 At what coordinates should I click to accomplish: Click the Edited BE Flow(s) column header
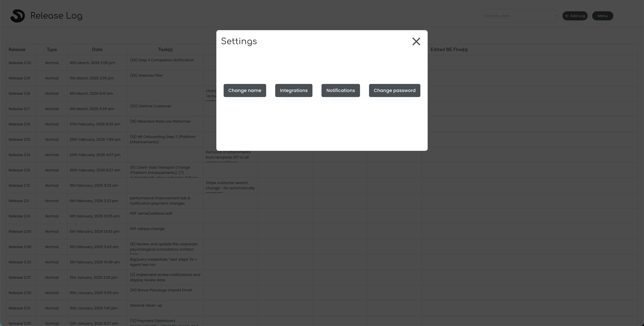tap(449, 49)
